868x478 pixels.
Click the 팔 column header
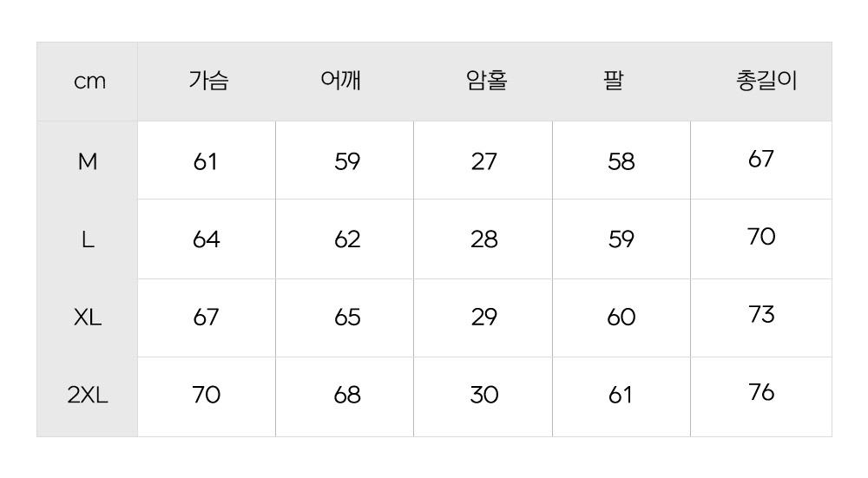point(614,82)
